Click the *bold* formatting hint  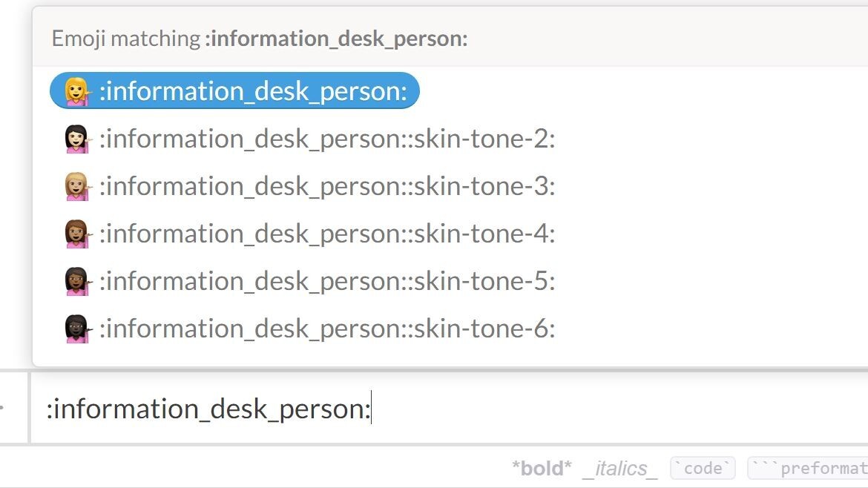click(x=542, y=468)
